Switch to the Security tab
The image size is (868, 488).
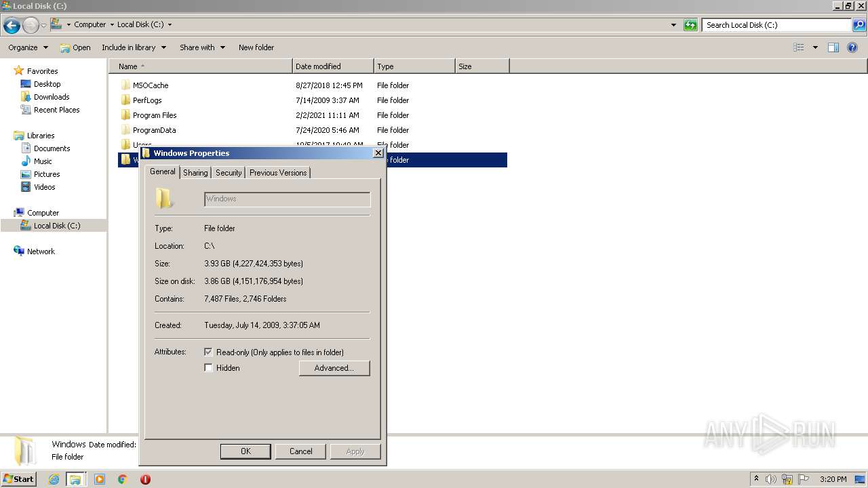click(229, 173)
